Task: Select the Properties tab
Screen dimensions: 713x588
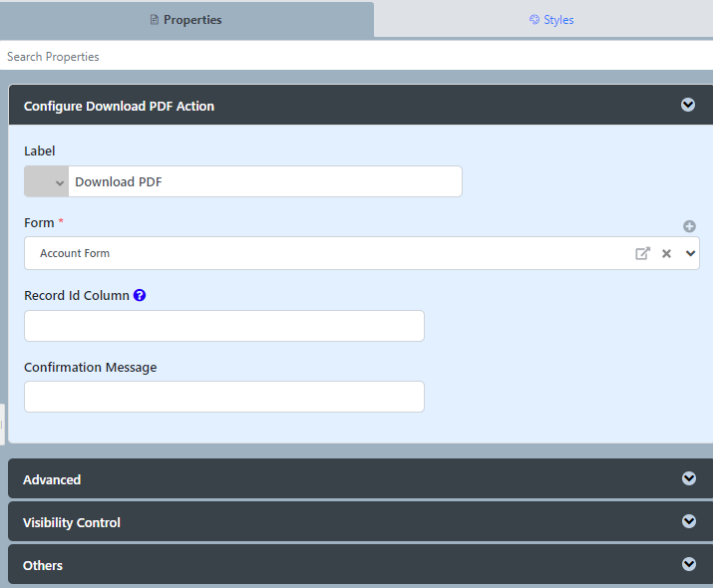Action: pos(186,20)
